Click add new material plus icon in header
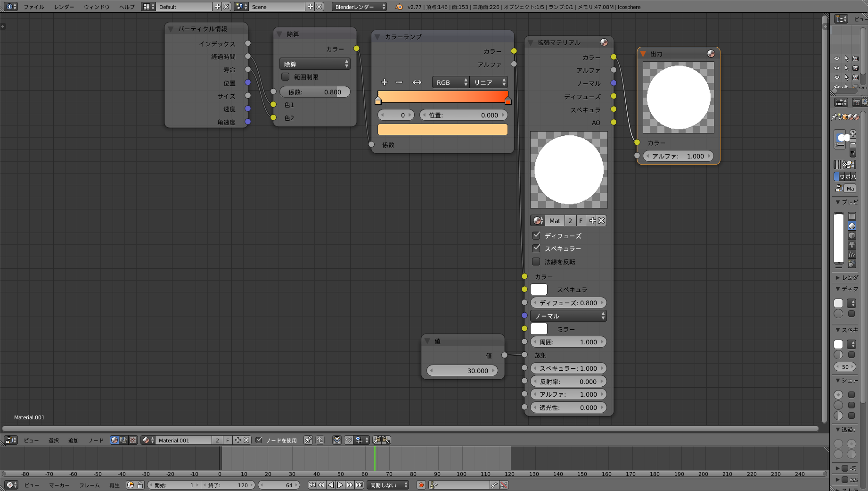The height and width of the screenshot is (491, 868). click(x=237, y=440)
